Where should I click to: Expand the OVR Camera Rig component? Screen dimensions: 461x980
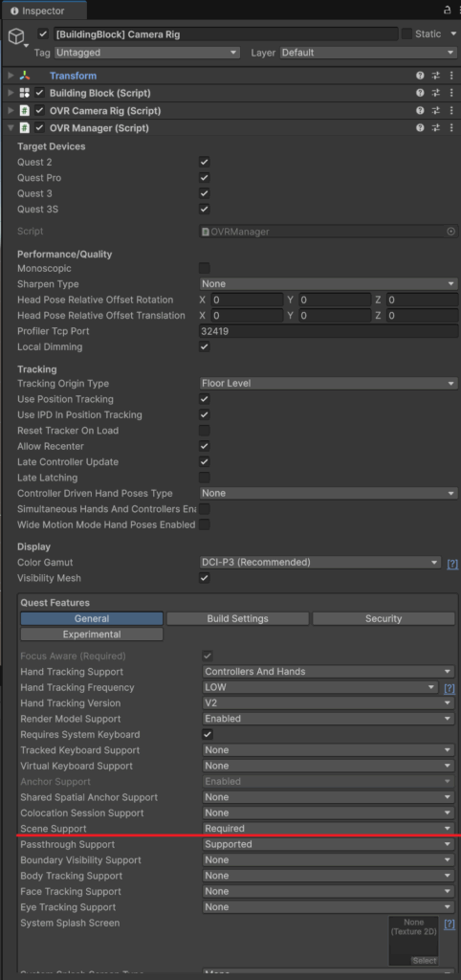pos(10,111)
